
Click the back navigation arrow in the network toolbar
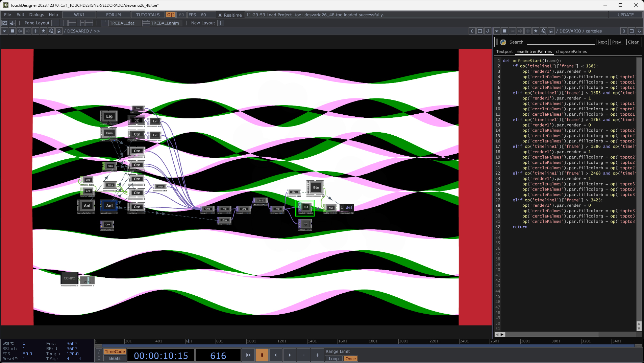tap(20, 31)
